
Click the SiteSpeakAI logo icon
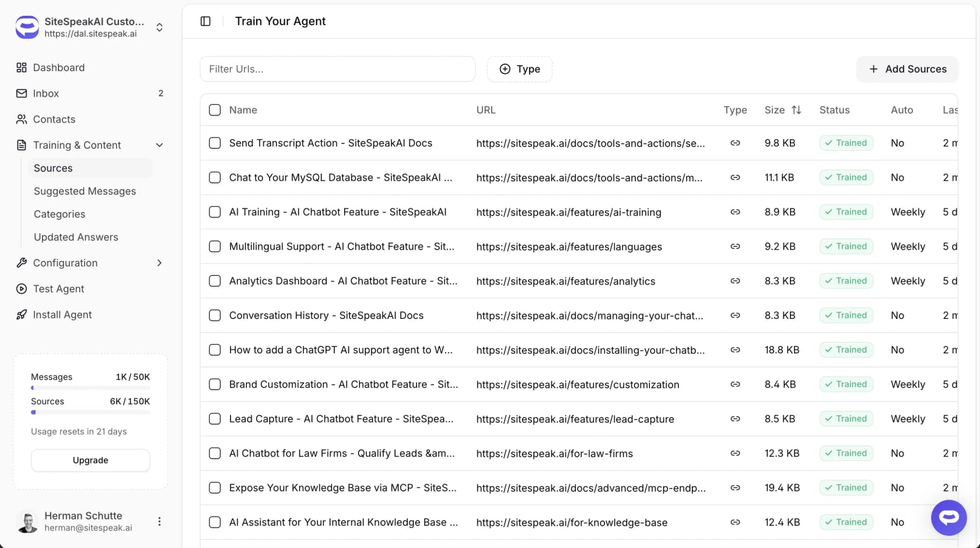[x=27, y=27]
